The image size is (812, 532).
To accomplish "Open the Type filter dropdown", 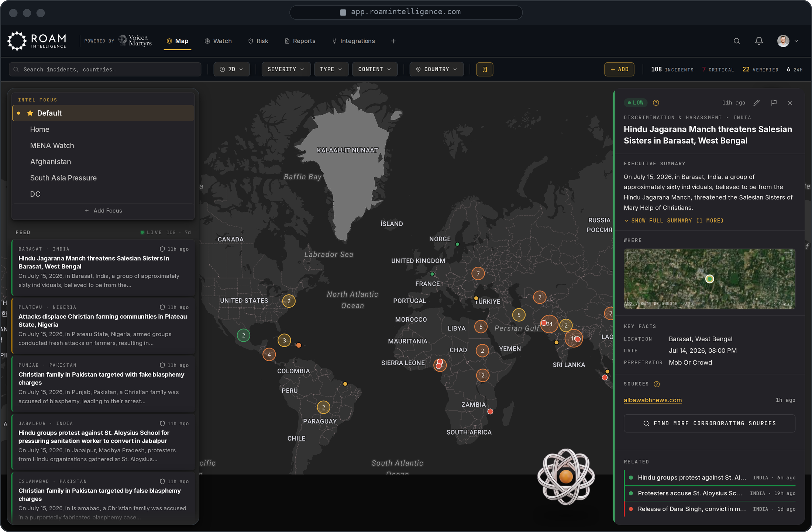I will 331,69.
